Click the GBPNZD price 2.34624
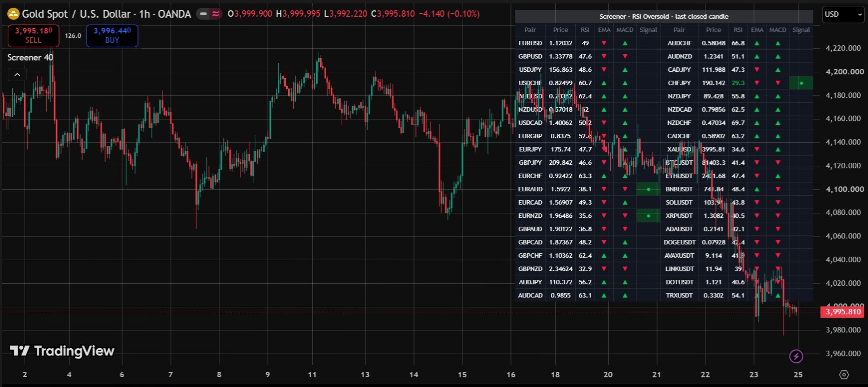Screen dimensions: 868x387 pyautogui.click(x=561, y=269)
